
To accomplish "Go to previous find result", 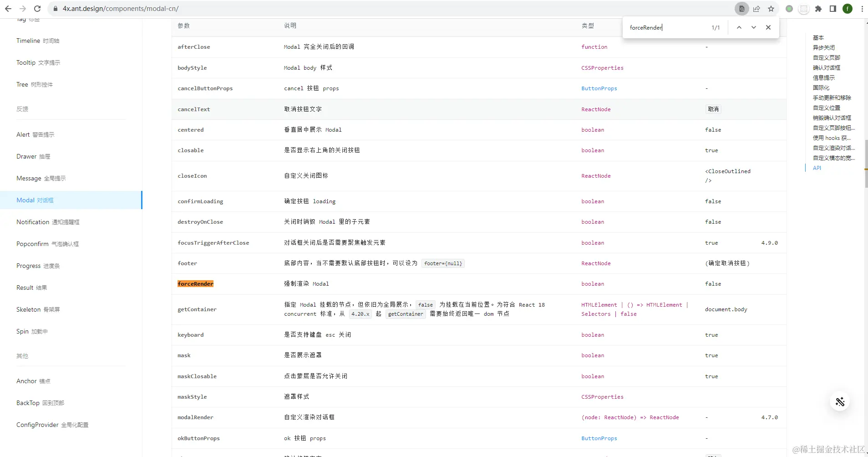I will pos(739,27).
